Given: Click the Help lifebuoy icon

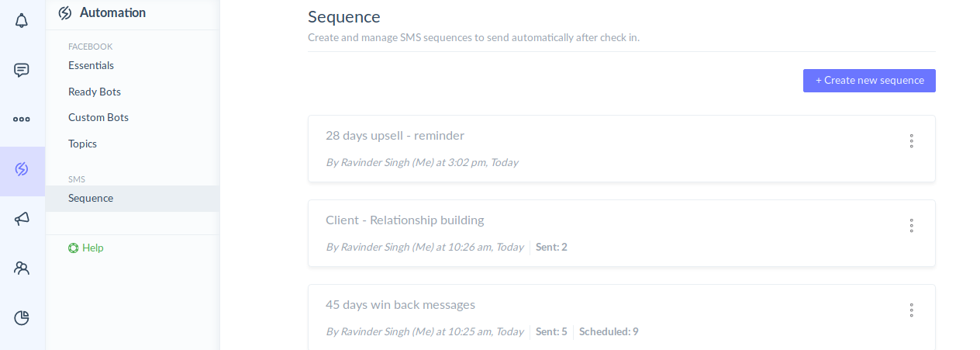Looking at the screenshot, I should [73, 248].
